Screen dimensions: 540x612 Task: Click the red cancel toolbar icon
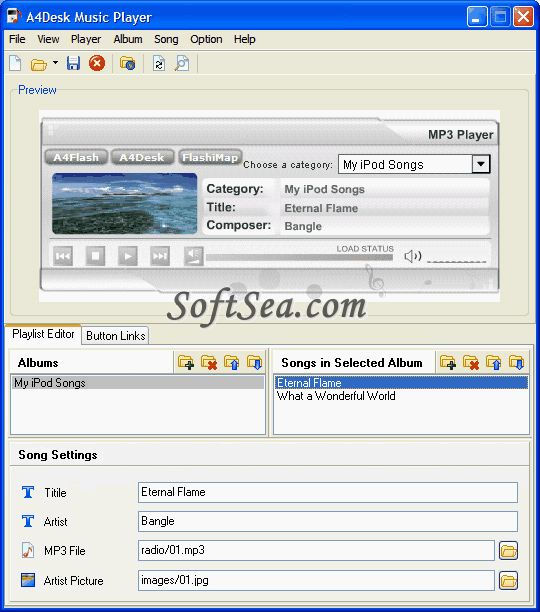[97, 63]
